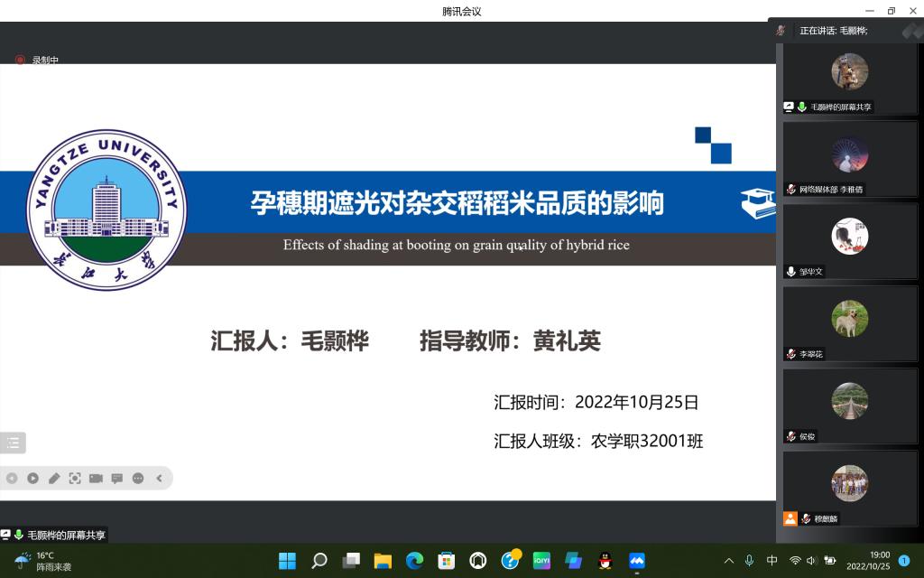Click the muted microphone icon beside 侯俊

click(x=791, y=436)
